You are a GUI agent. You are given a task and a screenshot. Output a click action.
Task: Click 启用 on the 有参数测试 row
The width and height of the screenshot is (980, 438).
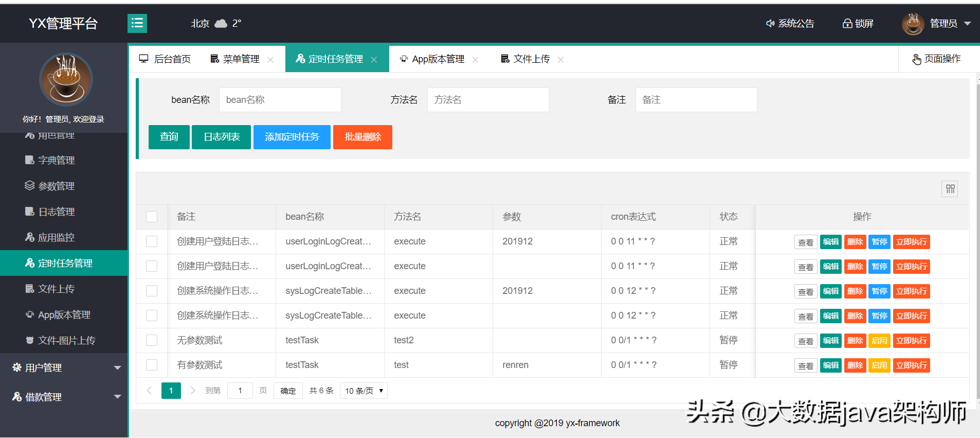click(x=880, y=365)
